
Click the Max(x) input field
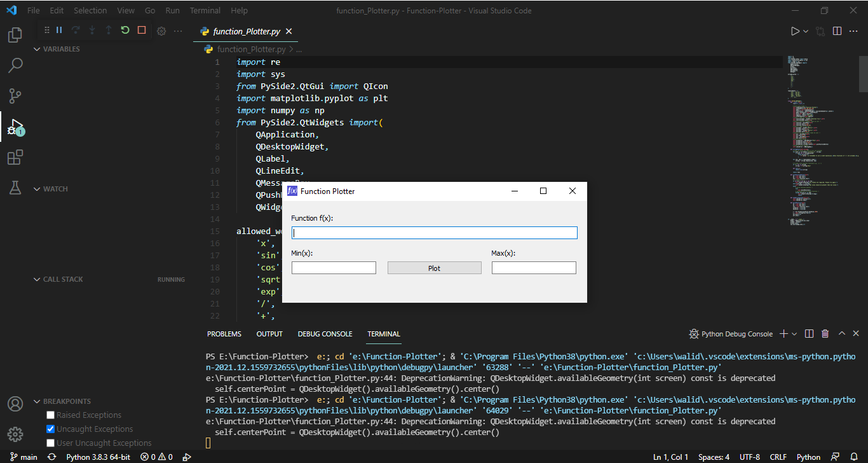534,268
